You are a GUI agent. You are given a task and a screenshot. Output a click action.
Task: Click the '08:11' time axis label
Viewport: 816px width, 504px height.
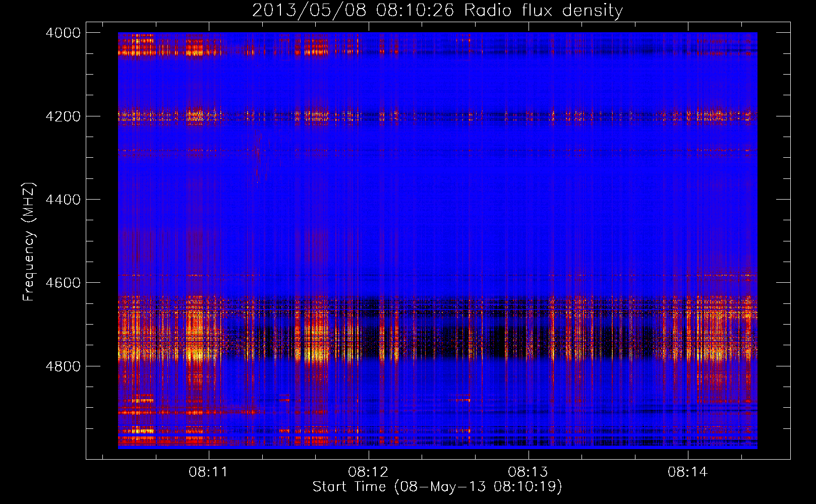point(208,472)
